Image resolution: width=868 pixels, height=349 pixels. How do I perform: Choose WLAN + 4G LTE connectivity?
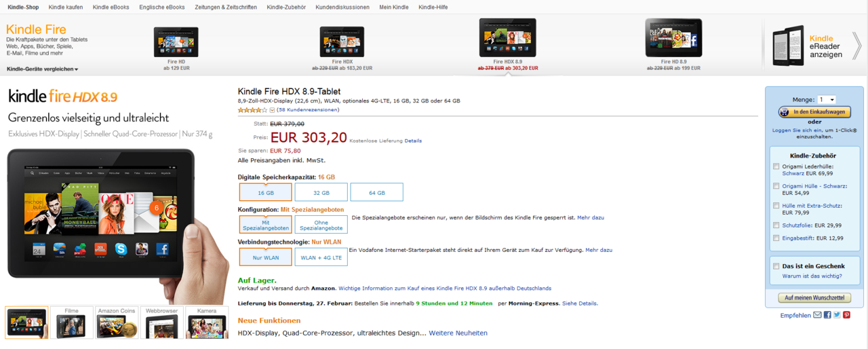[321, 257]
